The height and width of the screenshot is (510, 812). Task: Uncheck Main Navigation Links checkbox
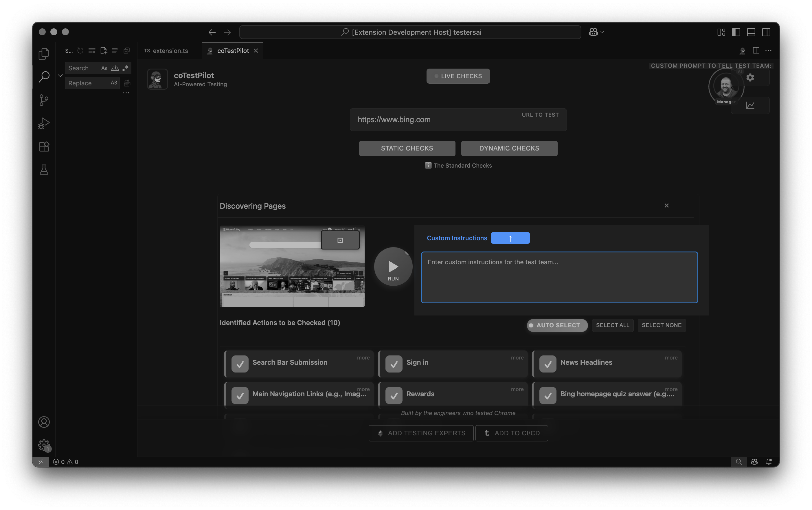[240, 395]
